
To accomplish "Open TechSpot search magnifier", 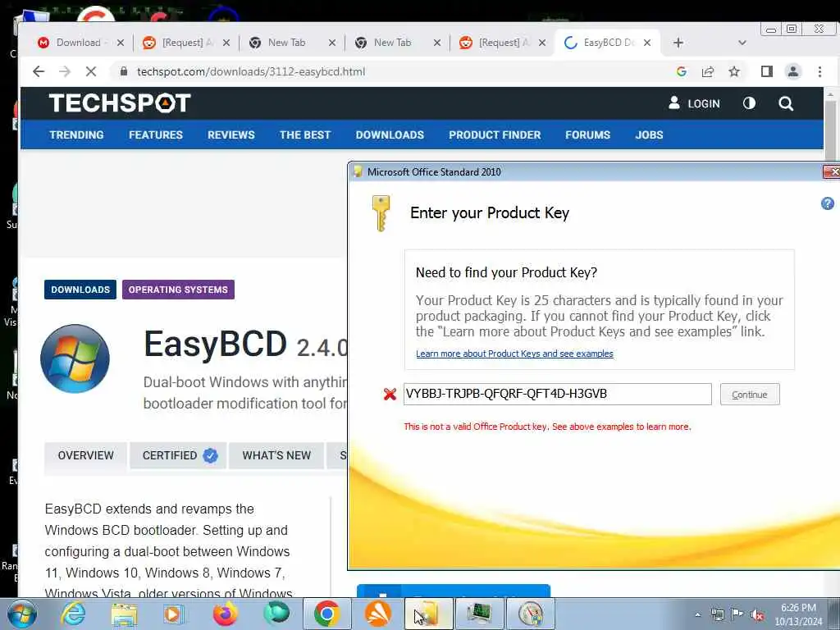I will 786,103.
